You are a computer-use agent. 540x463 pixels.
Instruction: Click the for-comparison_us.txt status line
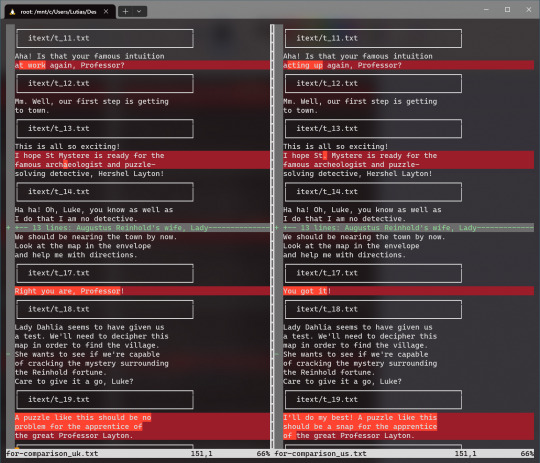[404, 454]
